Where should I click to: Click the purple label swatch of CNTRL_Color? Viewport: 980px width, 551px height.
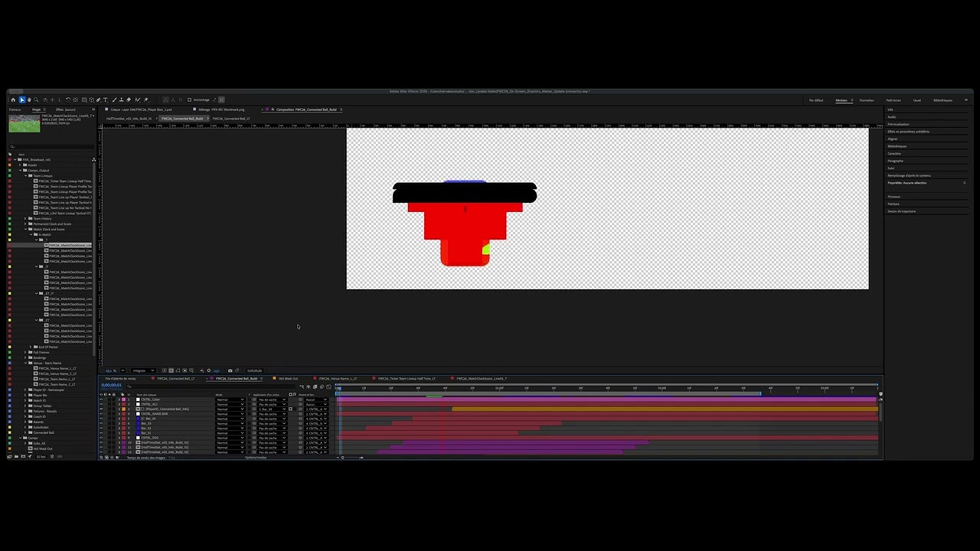123,399
